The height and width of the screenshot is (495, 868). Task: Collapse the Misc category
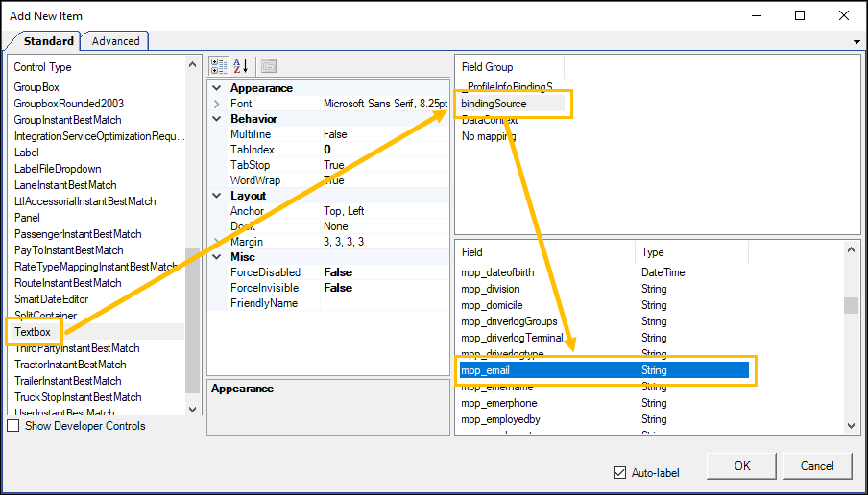pyautogui.click(x=217, y=257)
